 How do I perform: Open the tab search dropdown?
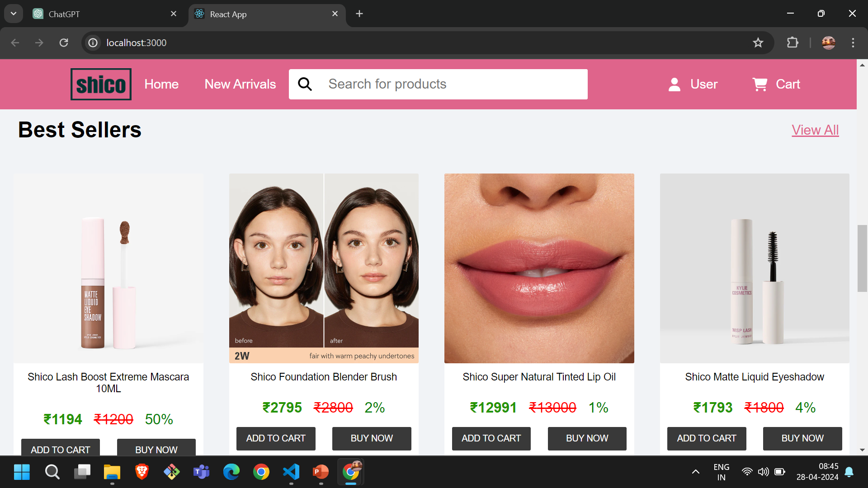[x=14, y=14]
